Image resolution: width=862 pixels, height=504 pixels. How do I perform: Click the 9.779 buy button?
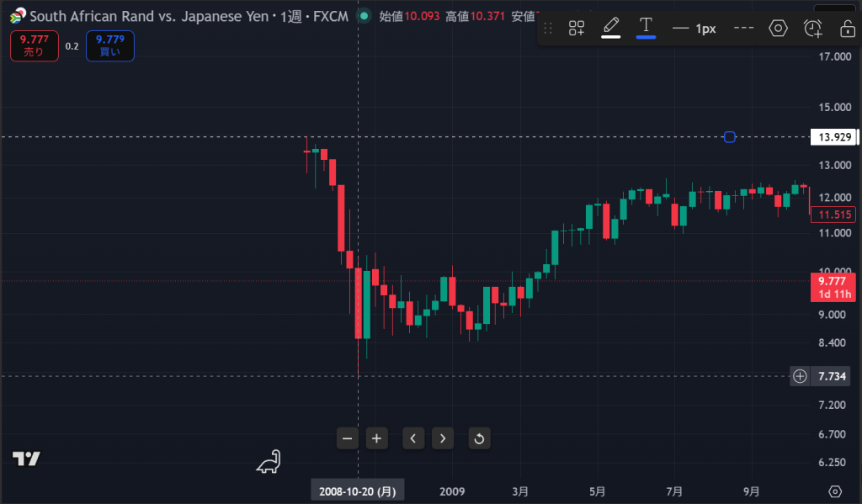click(x=110, y=45)
